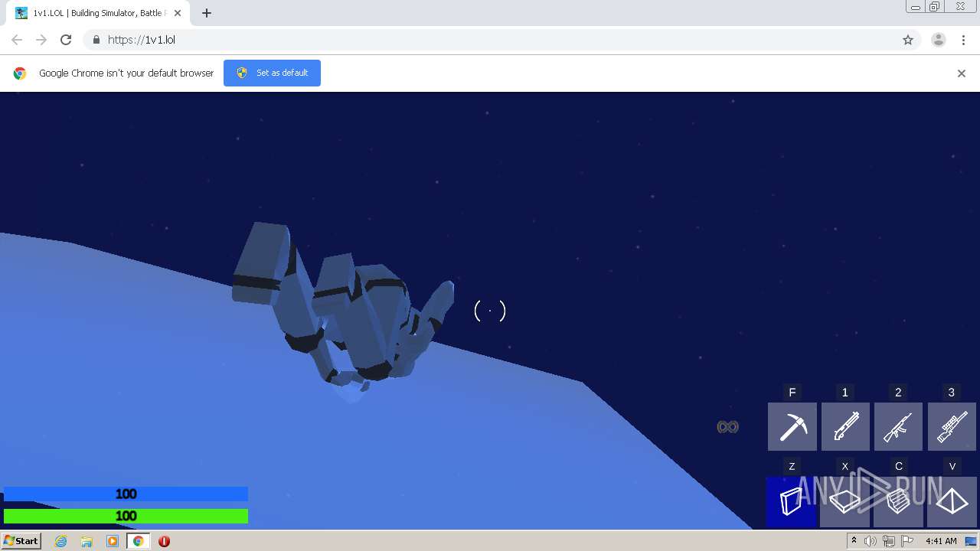Click the crosshair at screen center
The height and width of the screenshot is (551, 980).
pos(490,311)
